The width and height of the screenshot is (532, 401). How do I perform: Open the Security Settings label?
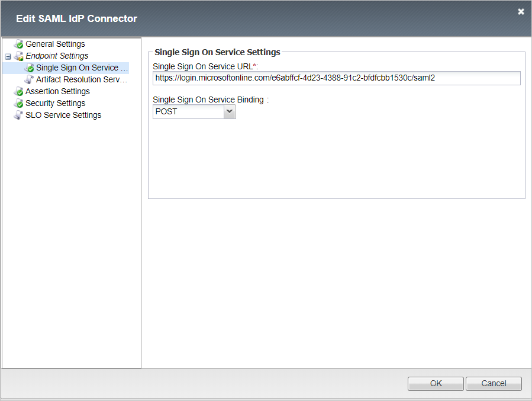[x=55, y=103]
